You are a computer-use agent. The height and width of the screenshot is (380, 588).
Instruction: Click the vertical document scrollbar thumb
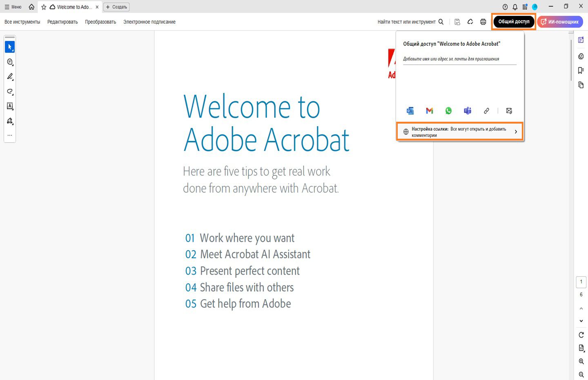571,60
